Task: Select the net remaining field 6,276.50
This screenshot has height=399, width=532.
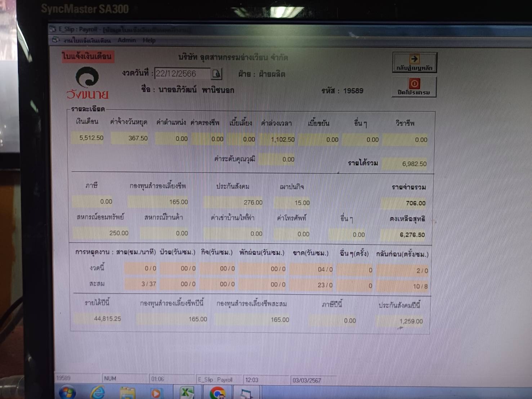Action: click(404, 235)
